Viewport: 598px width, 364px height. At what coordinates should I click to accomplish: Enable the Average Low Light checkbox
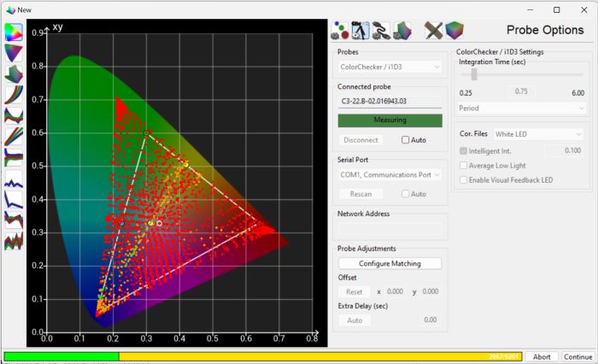(463, 166)
